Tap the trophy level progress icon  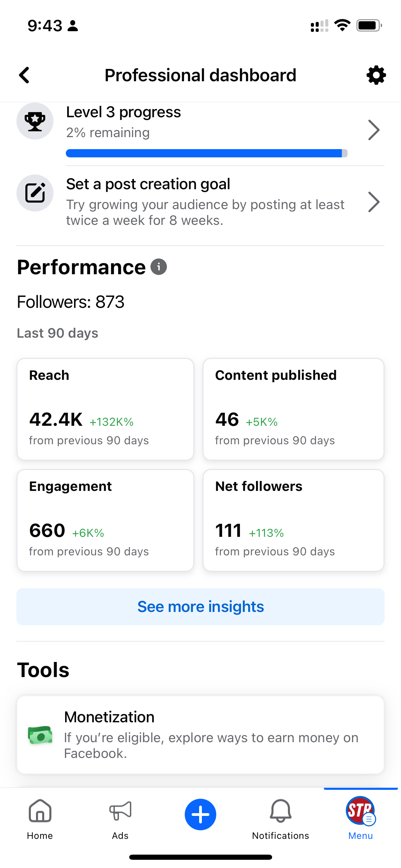tap(35, 121)
